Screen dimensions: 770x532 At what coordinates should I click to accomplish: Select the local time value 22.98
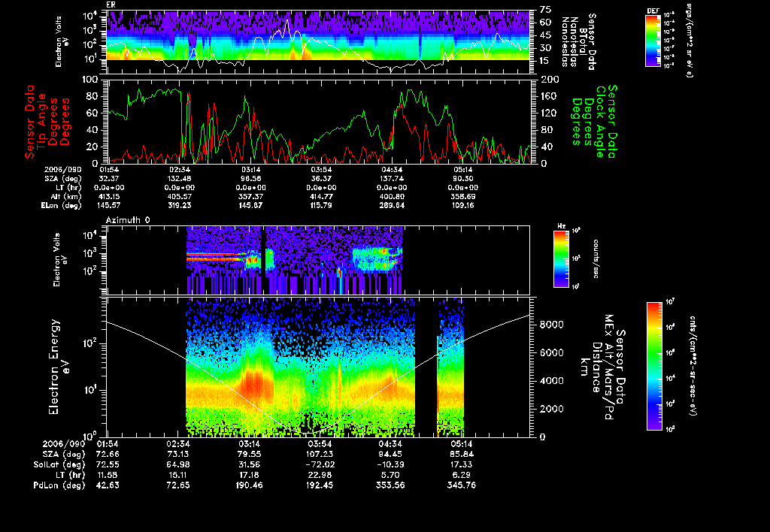point(320,475)
